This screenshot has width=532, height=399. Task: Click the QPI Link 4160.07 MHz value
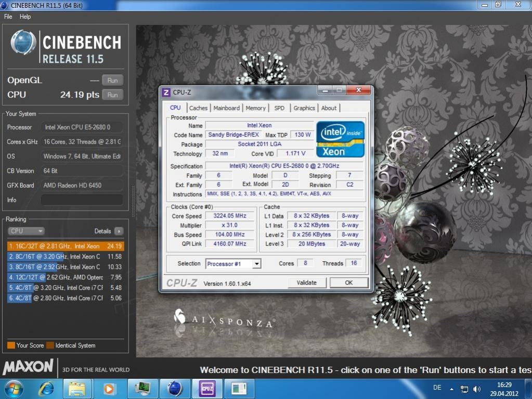pyautogui.click(x=230, y=243)
